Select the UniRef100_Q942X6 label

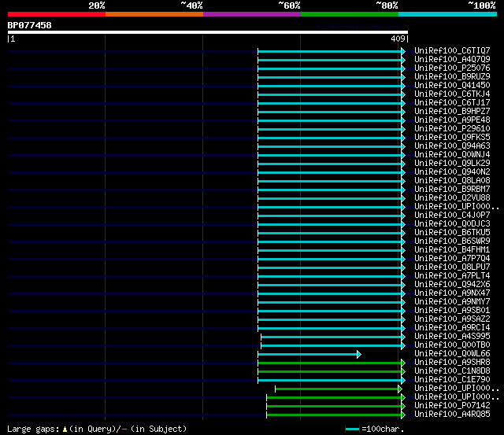[x=452, y=285]
